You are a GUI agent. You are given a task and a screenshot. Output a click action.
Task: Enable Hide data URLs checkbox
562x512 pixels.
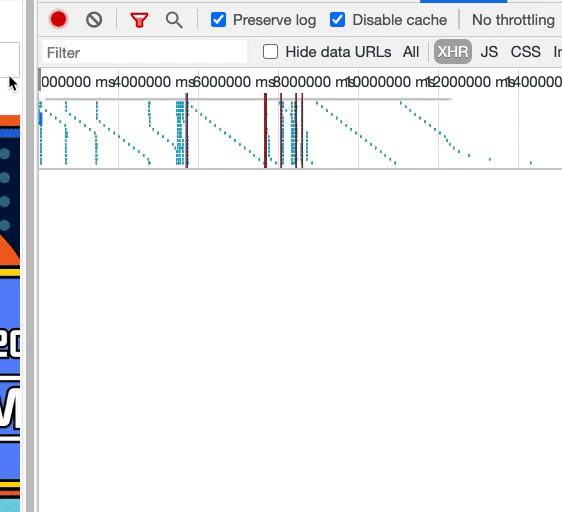[x=270, y=52]
